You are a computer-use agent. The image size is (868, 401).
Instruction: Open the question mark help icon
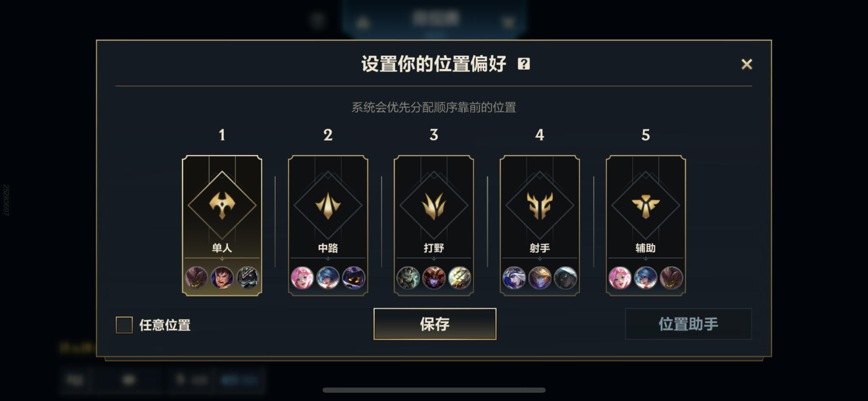pyautogui.click(x=524, y=64)
